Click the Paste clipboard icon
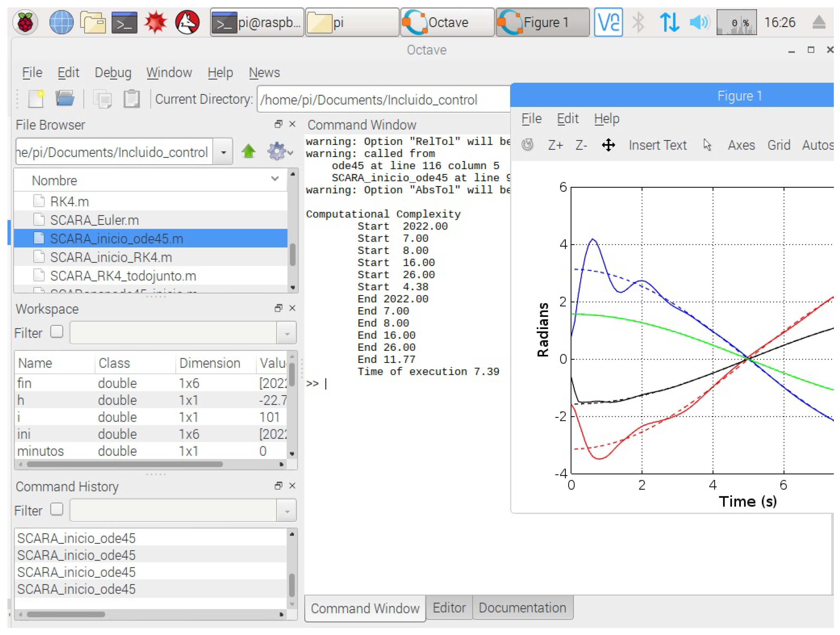 click(x=131, y=99)
